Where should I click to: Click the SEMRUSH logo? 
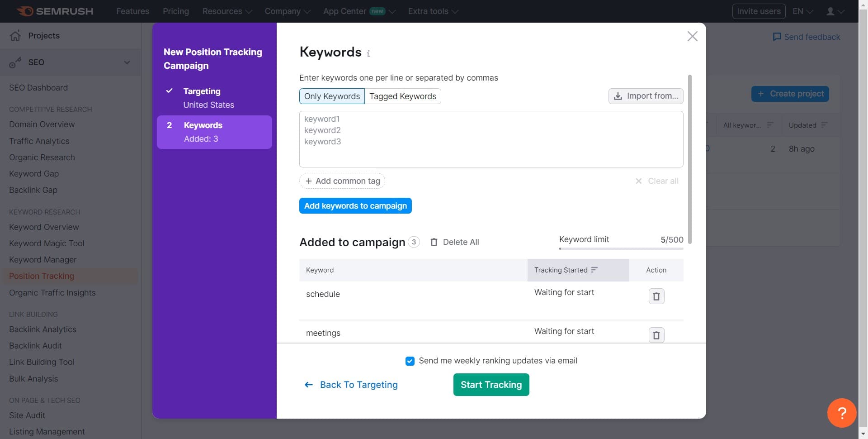pos(54,11)
